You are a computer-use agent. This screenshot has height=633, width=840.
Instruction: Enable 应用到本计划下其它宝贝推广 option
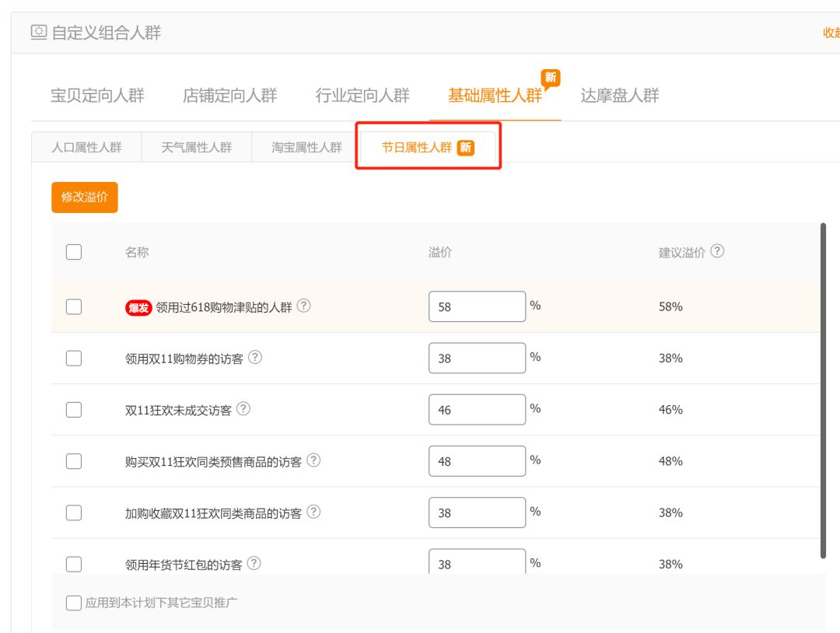point(74,601)
